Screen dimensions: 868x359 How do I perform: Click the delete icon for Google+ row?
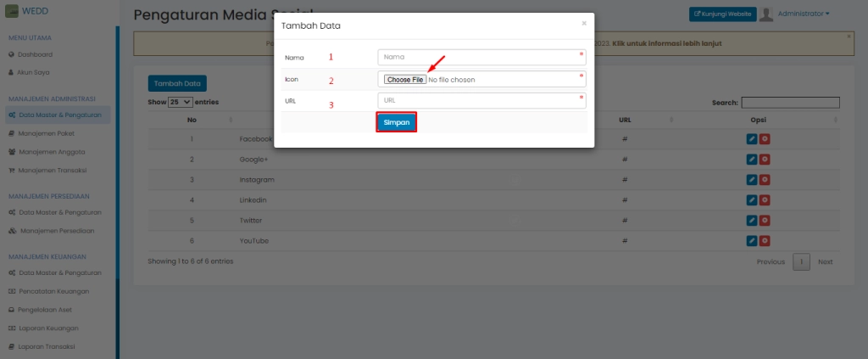point(765,160)
